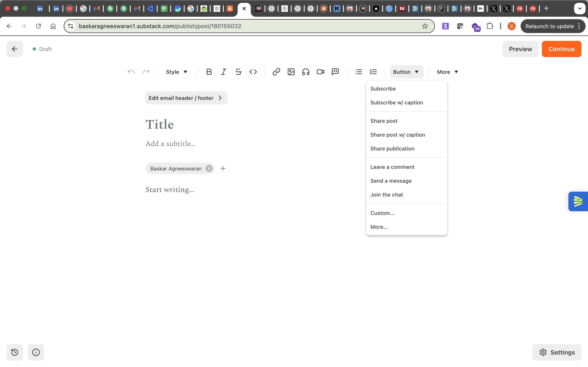Open the Style dropdown
This screenshot has width=588, height=367.
coord(176,72)
